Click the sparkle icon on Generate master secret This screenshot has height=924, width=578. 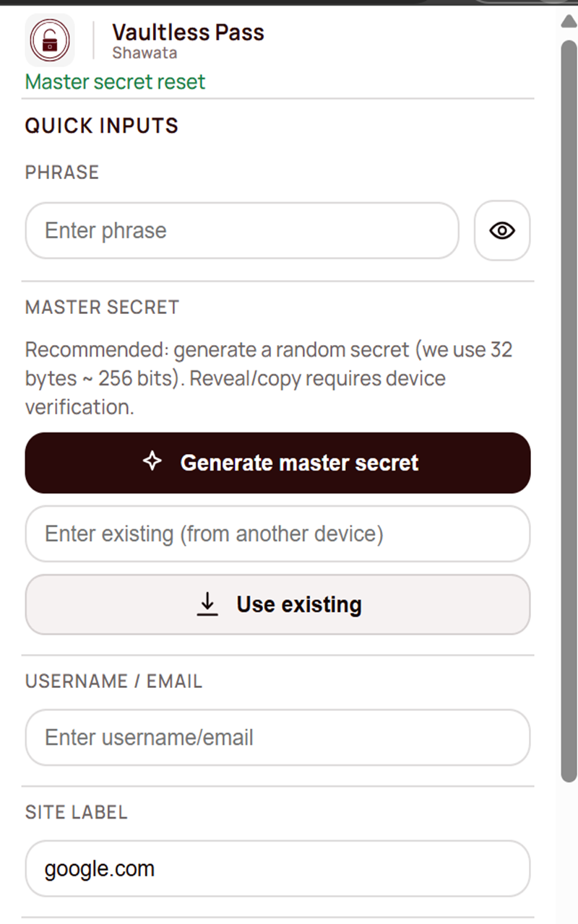click(152, 462)
